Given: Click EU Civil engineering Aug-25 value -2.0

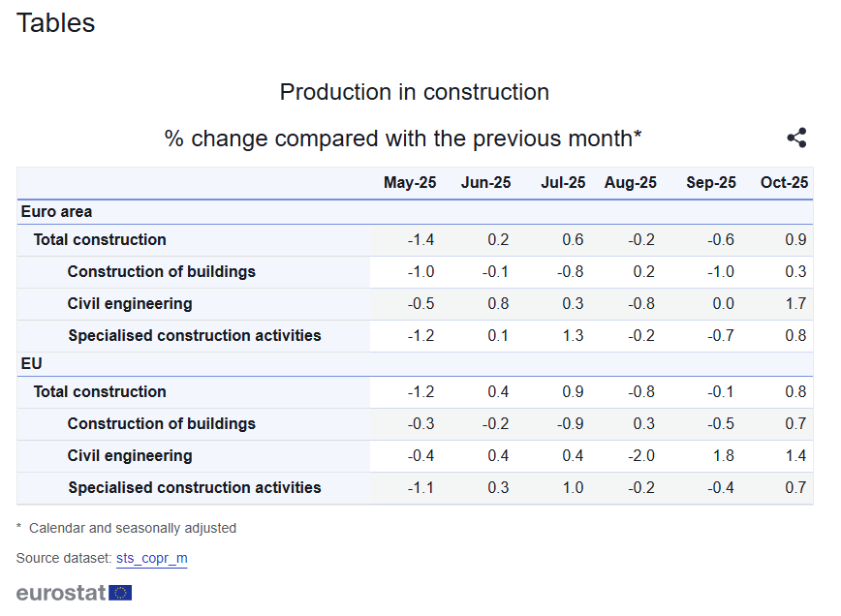Looking at the screenshot, I should pyautogui.click(x=641, y=455).
